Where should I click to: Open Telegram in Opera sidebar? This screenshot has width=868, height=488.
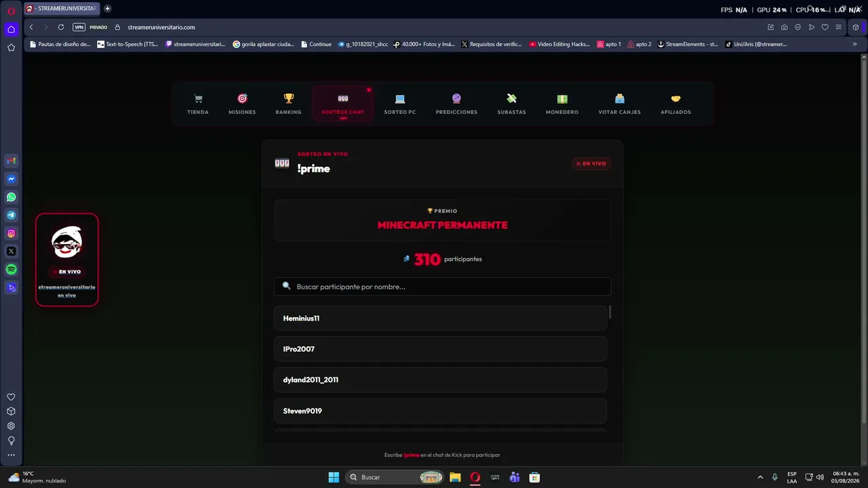11,216
